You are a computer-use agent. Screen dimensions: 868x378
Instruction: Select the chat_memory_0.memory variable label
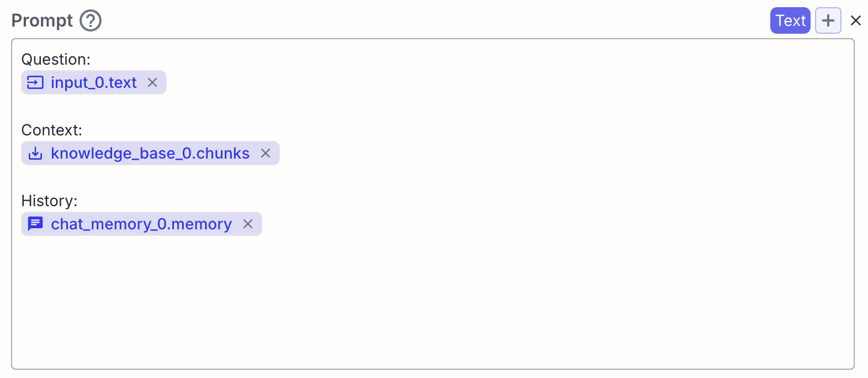coord(141,224)
